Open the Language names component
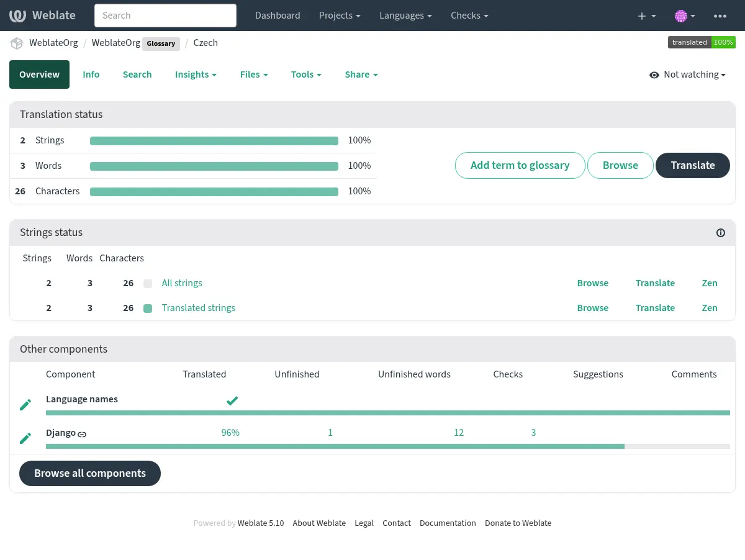This screenshot has height=560, width=745. click(82, 399)
